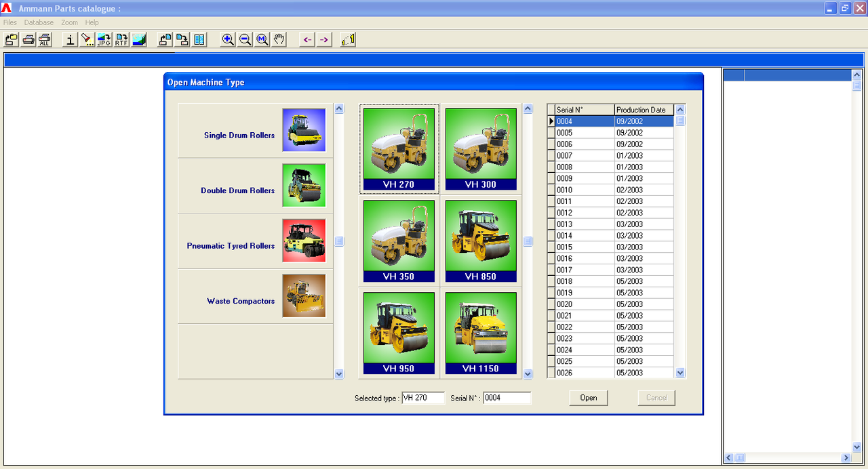Click the two-page book view icon
Viewport: 868px width, 469px height.
(199, 39)
